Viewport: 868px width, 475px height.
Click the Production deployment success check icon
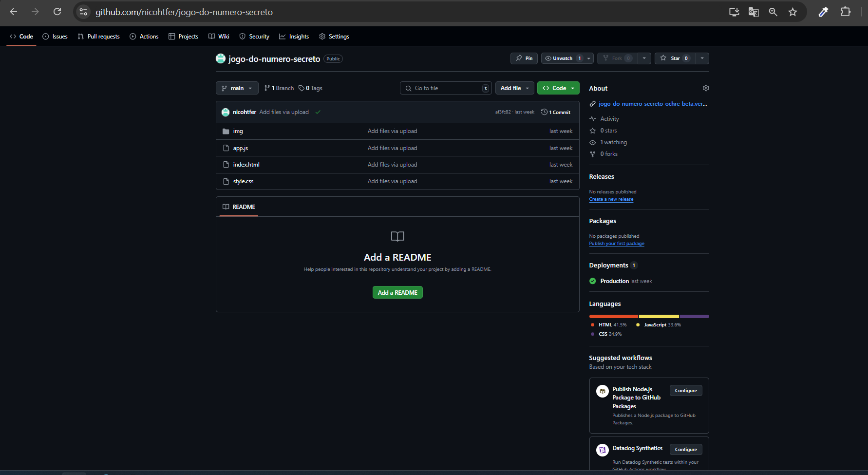[593, 281]
